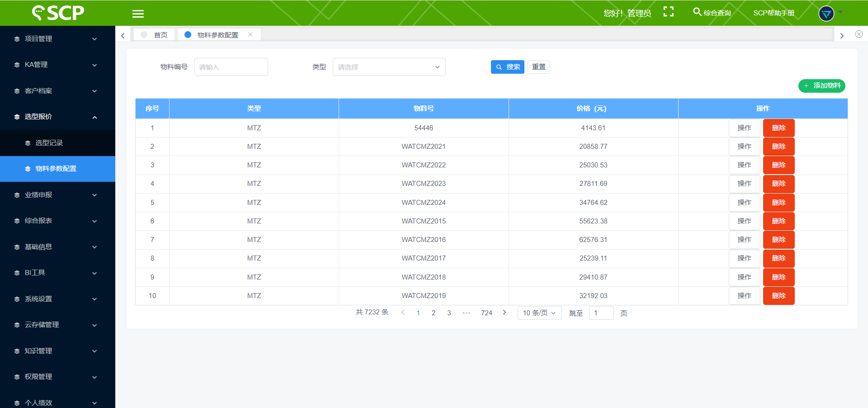The image size is (868, 408).
Task: Click the 客户档案 layers icon
Action: point(17,91)
